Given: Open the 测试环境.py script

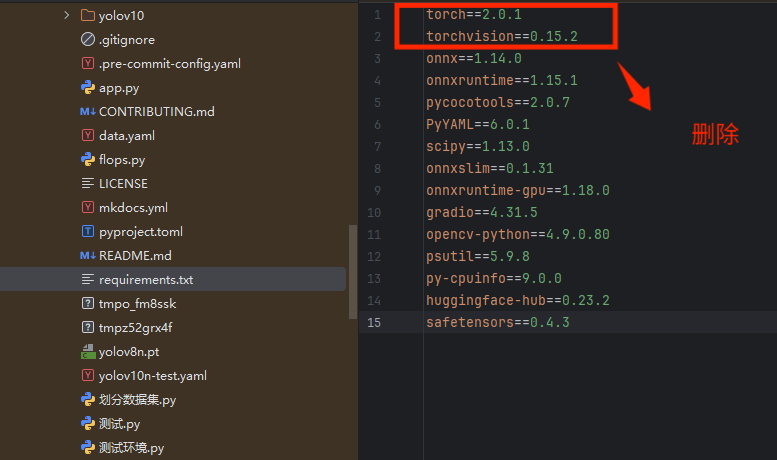Looking at the screenshot, I should (x=131, y=448).
